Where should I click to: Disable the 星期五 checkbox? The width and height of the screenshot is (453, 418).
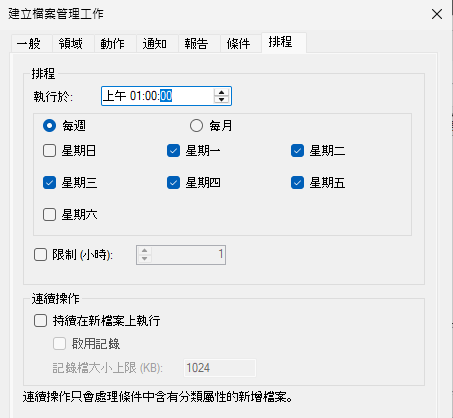[297, 183]
